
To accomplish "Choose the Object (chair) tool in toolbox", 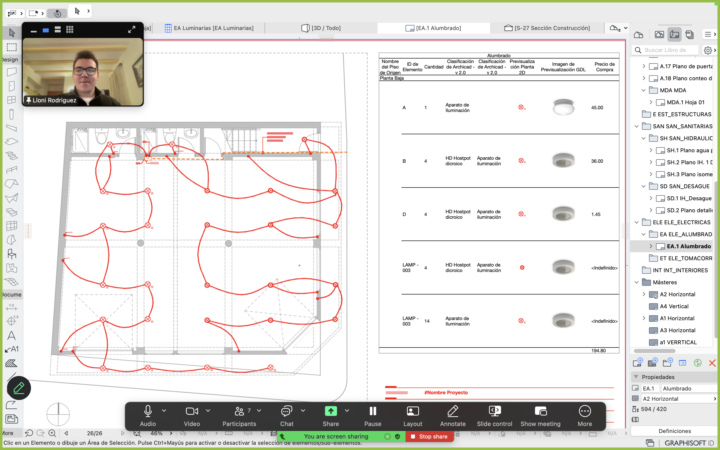I will click(x=11, y=254).
